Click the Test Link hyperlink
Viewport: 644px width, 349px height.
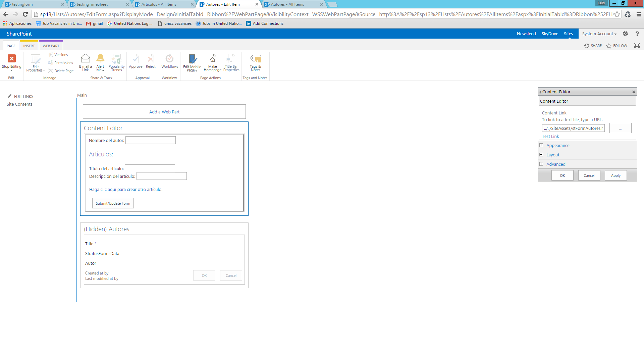(550, 136)
